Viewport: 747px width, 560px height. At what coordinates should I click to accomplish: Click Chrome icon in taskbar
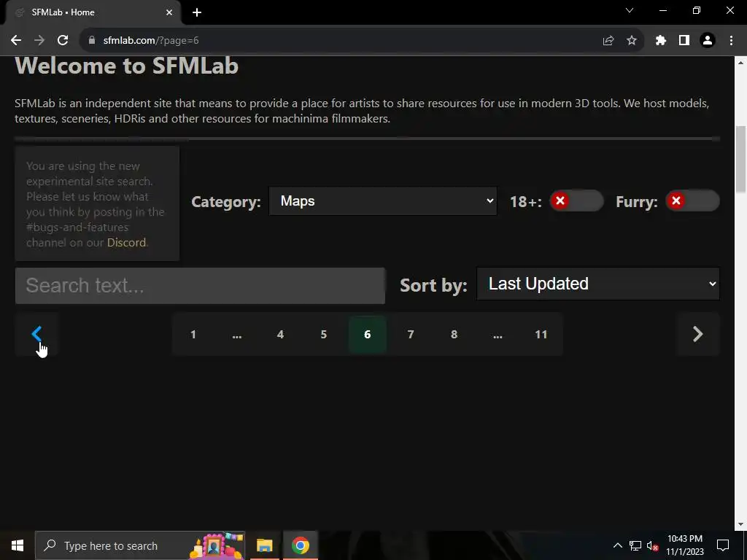pyautogui.click(x=300, y=545)
